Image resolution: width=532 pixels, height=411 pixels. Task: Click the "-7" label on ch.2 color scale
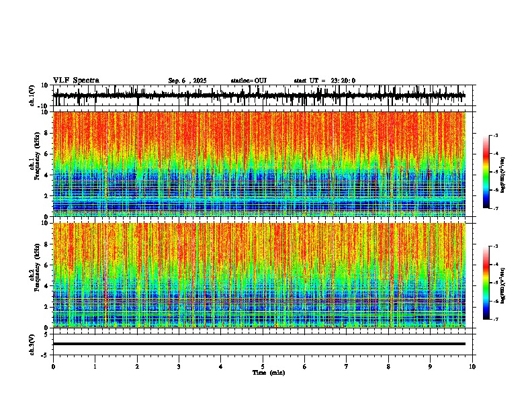495,319
